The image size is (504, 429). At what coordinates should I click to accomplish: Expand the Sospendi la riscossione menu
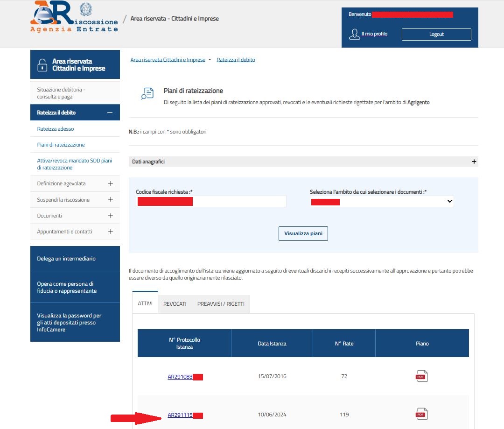[x=110, y=200]
